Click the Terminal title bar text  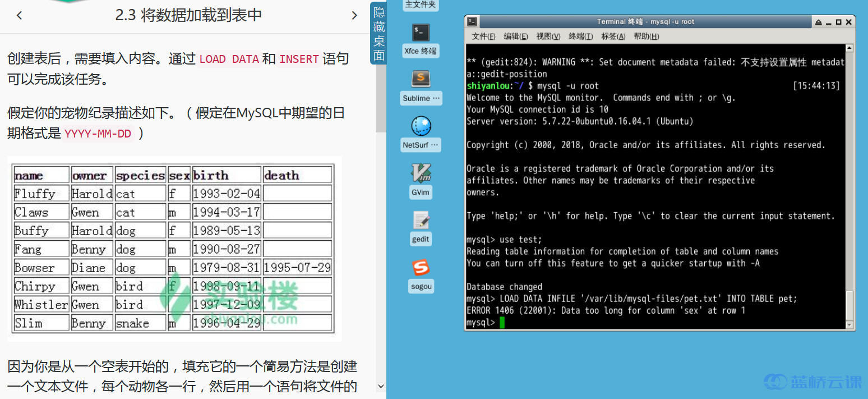coord(645,22)
